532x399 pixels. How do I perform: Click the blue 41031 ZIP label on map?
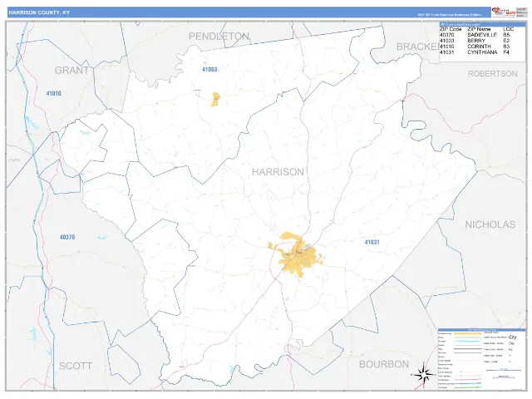372,242
